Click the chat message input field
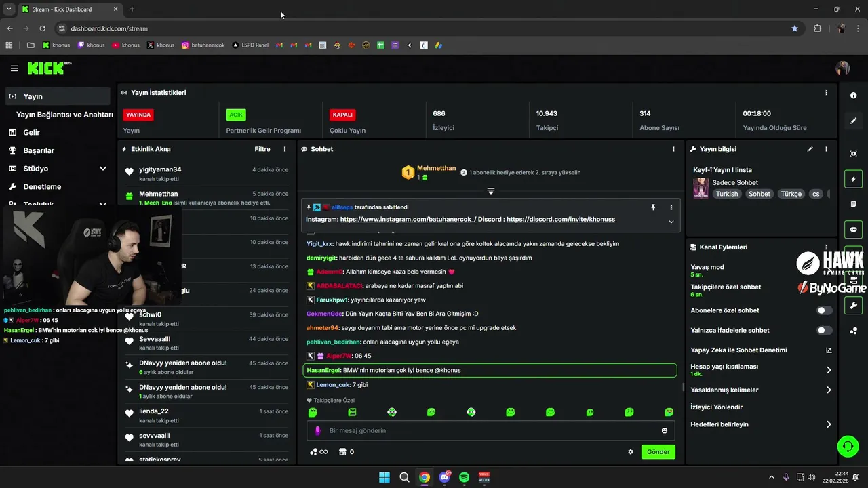The width and height of the screenshot is (868, 488). (x=491, y=430)
